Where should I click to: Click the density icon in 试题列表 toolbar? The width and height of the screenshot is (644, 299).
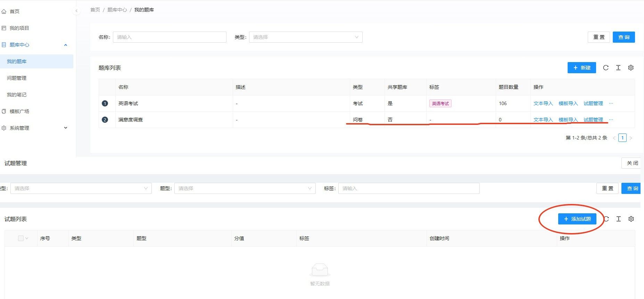pyautogui.click(x=619, y=219)
